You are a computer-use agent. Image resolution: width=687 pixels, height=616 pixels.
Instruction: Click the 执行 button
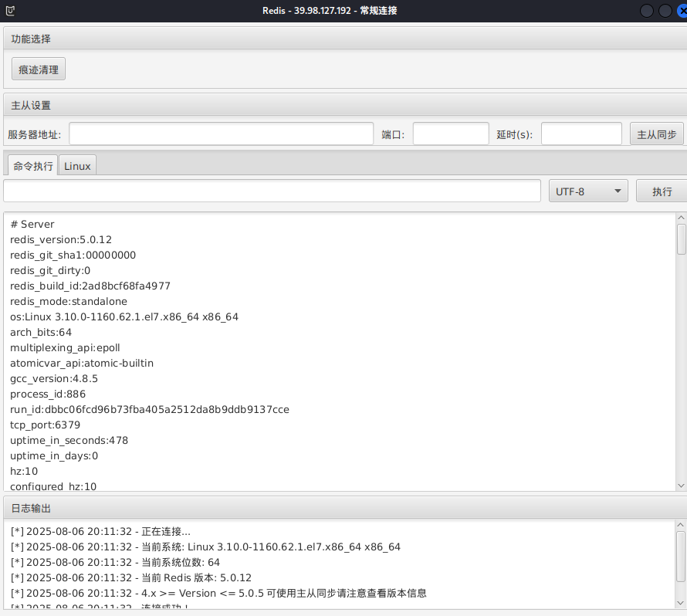pyautogui.click(x=662, y=191)
